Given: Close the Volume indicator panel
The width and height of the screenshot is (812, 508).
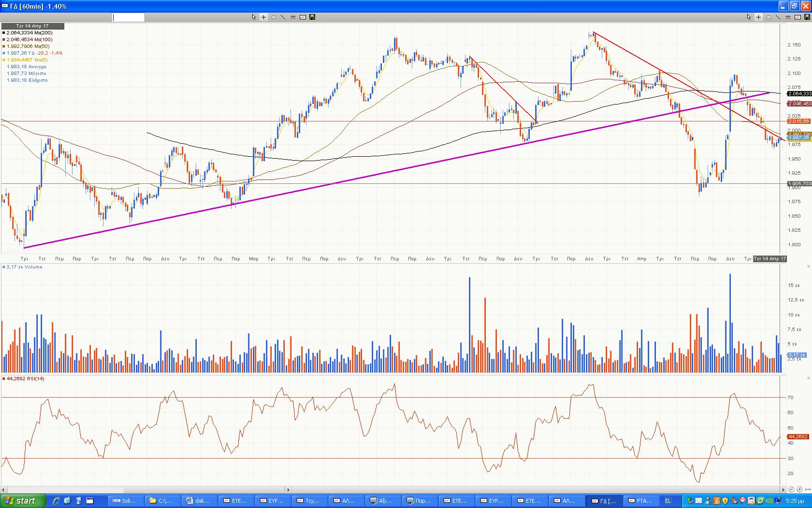Looking at the screenshot, I should [x=808, y=267].
